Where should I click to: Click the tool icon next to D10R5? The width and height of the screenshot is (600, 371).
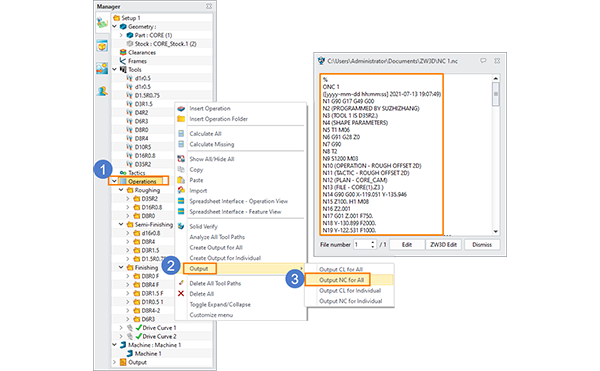pos(130,147)
